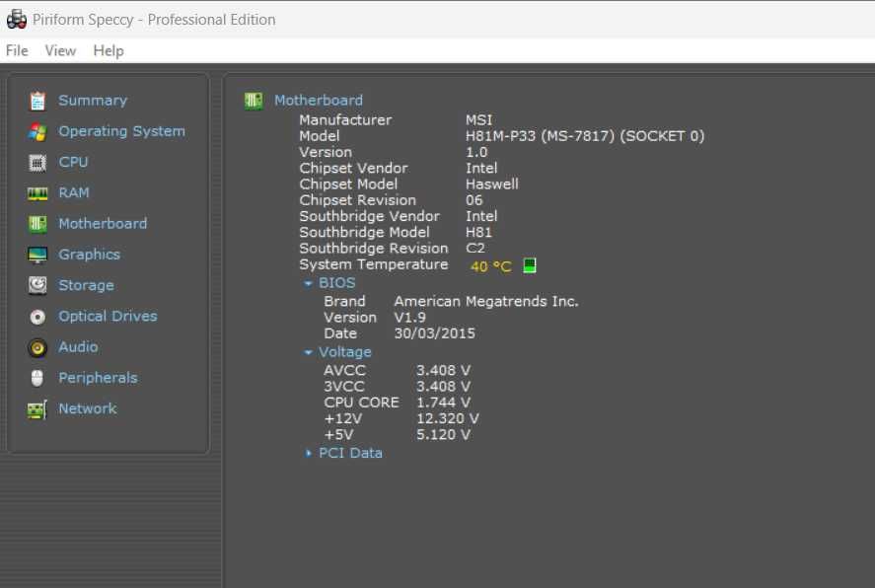Click the Operating System Windows flag icon
875x588 pixels.
(x=37, y=131)
